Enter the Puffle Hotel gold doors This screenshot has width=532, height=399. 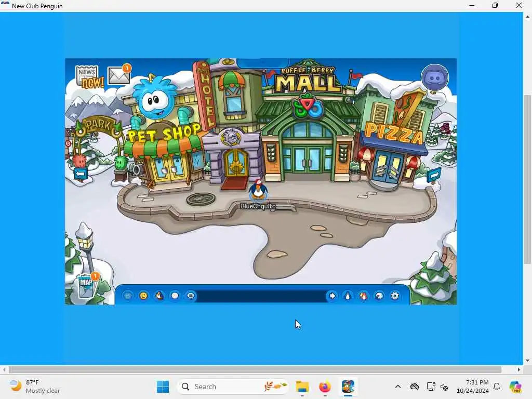click(236, 164)
